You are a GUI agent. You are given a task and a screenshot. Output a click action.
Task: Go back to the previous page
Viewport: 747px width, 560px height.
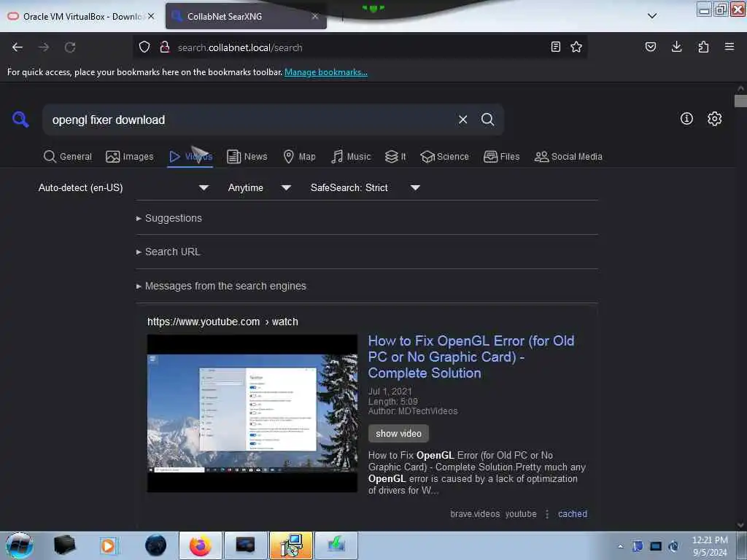tap(18, 47)
